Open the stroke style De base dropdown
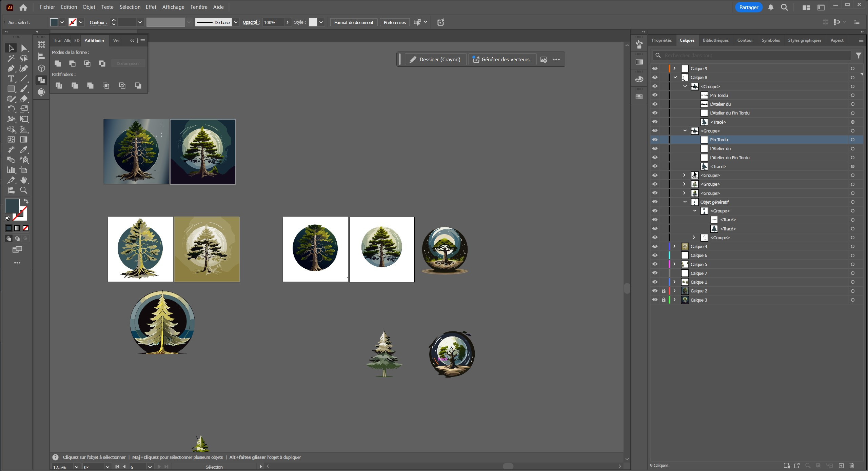Screen dimensions: 868x471 click(236, 22)
